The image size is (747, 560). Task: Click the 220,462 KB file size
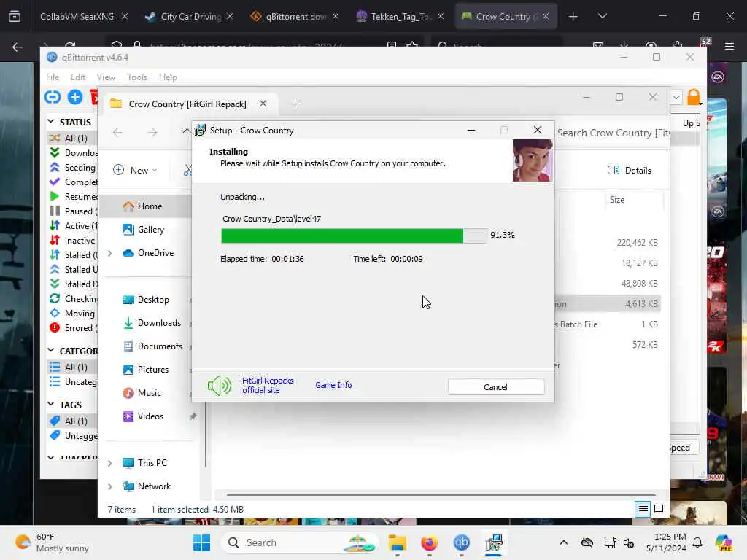coord(637,243)
